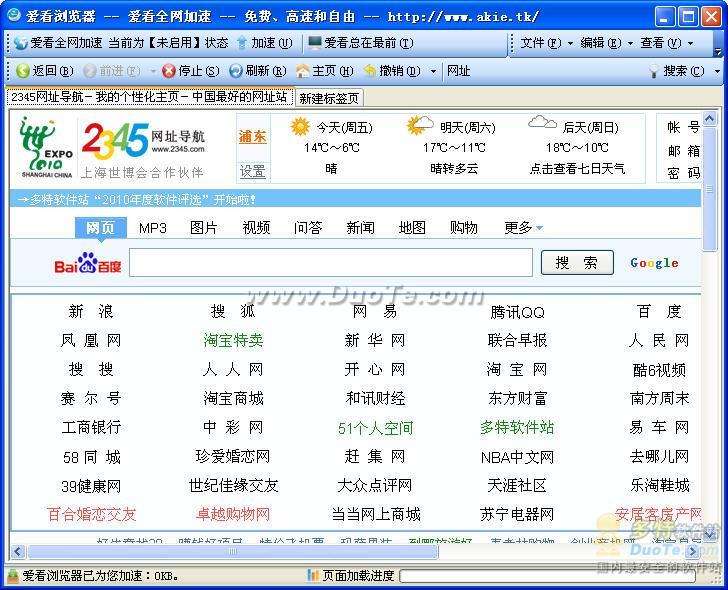
Task: Click the weather 设置 link
Action: coord(253,171)
